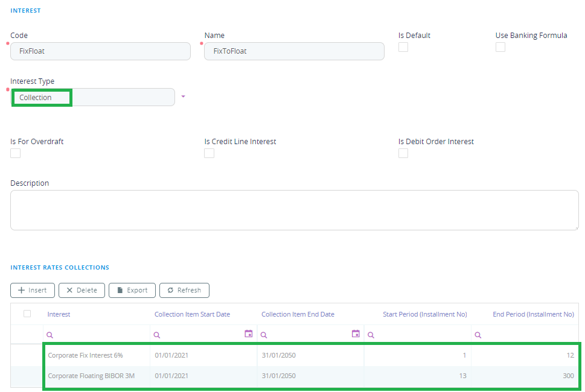Tick the Use Banking Formula checkbox

click(500, 47)
